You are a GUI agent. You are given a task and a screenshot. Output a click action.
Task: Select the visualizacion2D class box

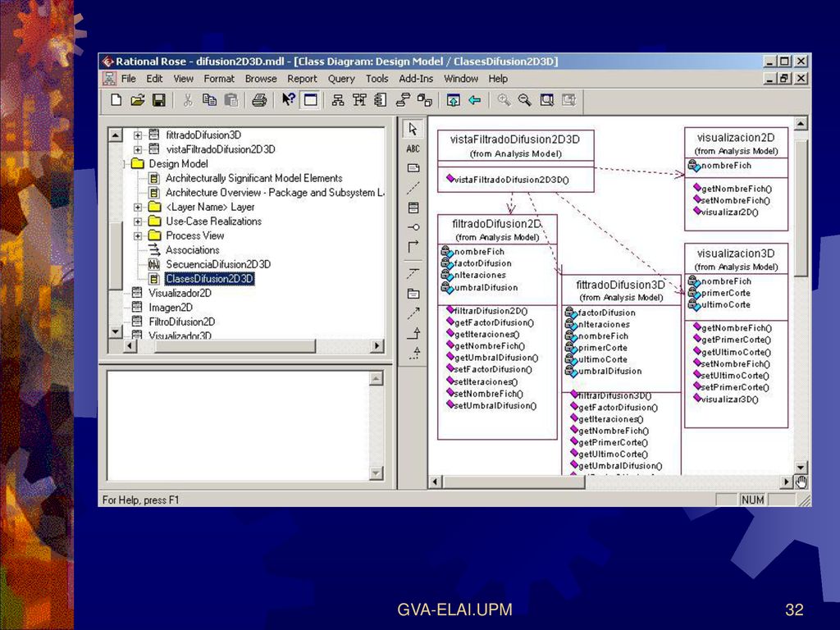736,179
